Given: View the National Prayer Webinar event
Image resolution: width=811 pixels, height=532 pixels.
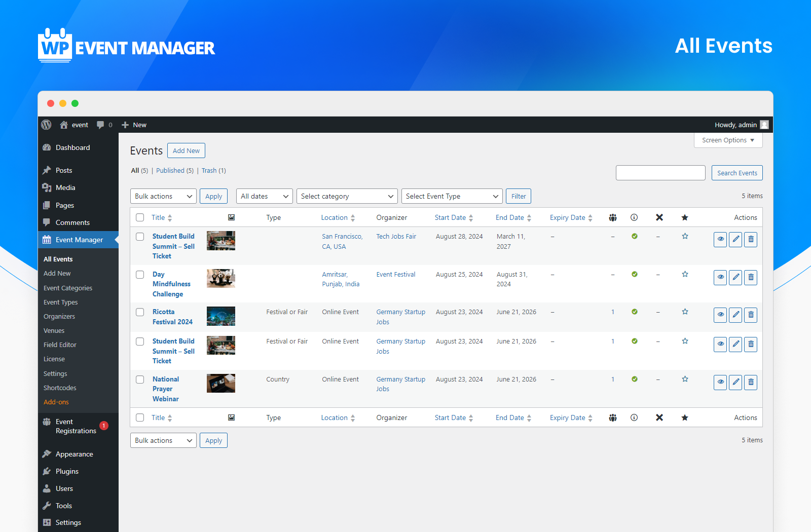Looking at the screenshot, I should 720,382.
